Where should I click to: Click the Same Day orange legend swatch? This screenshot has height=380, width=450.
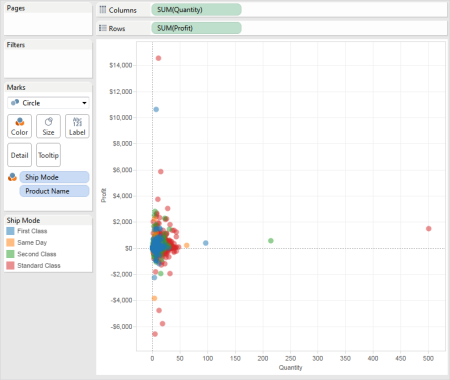point(10,242)
